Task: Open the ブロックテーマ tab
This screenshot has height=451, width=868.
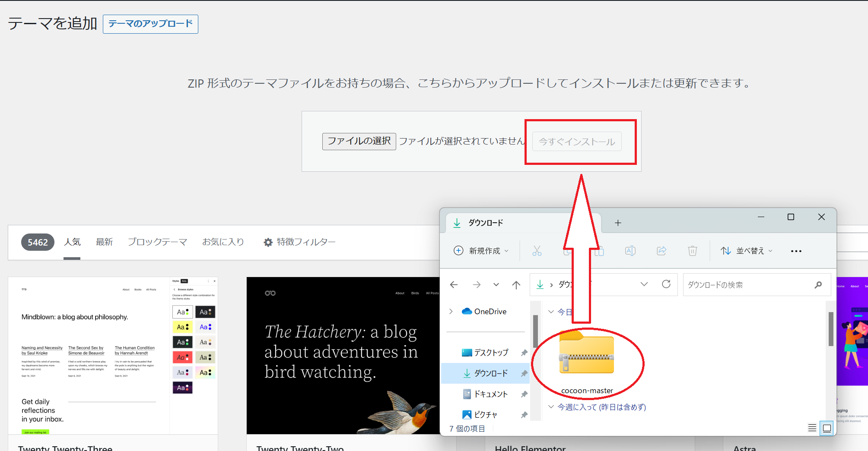Action: pyautogui.click(x=157, y=242)
